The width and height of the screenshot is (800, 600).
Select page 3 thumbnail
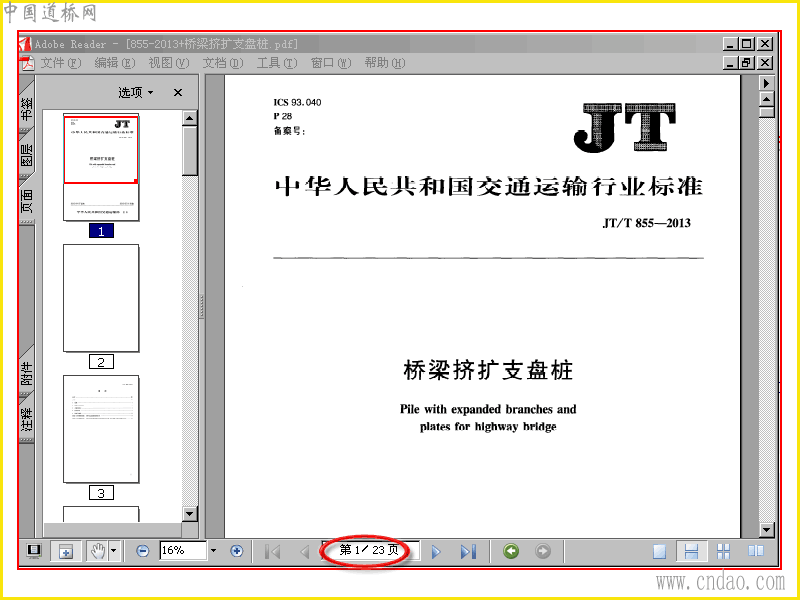(101, 429)
